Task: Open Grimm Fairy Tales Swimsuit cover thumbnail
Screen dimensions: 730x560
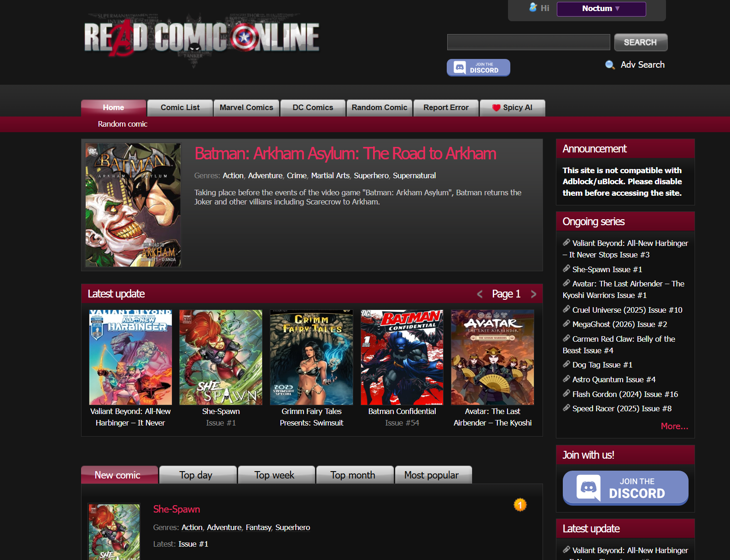Action: tap(311, 357)
